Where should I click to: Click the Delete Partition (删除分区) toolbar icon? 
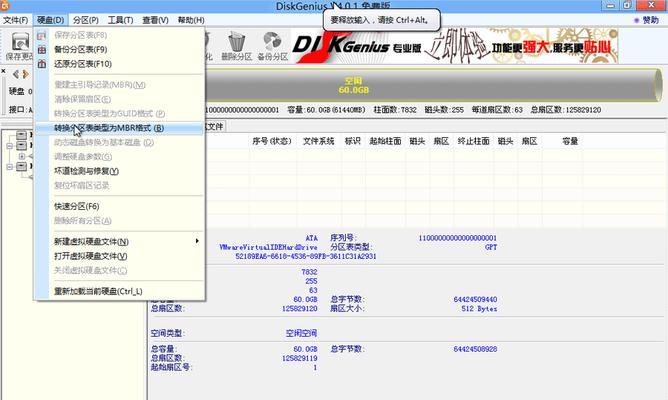tap(236, 46)
